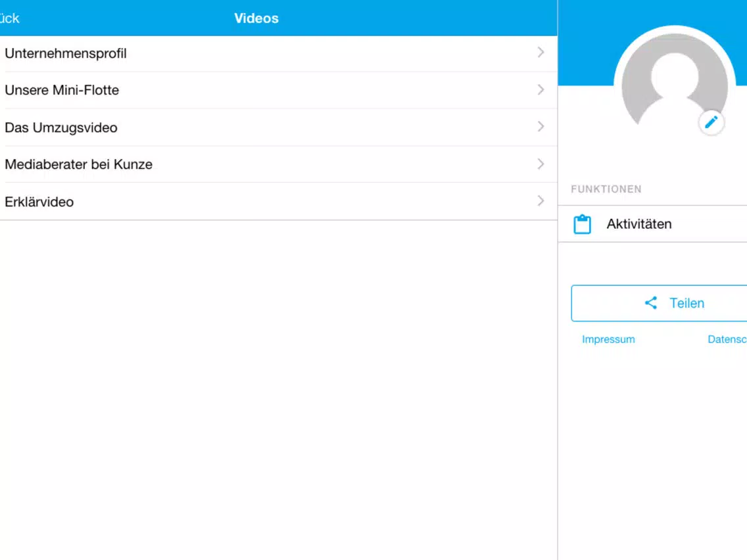This screenshot has width=747, height=560.
Task: Expand the Das Umzugsvideo chevron
Action: pyautogui.click(x=541, y=127)
